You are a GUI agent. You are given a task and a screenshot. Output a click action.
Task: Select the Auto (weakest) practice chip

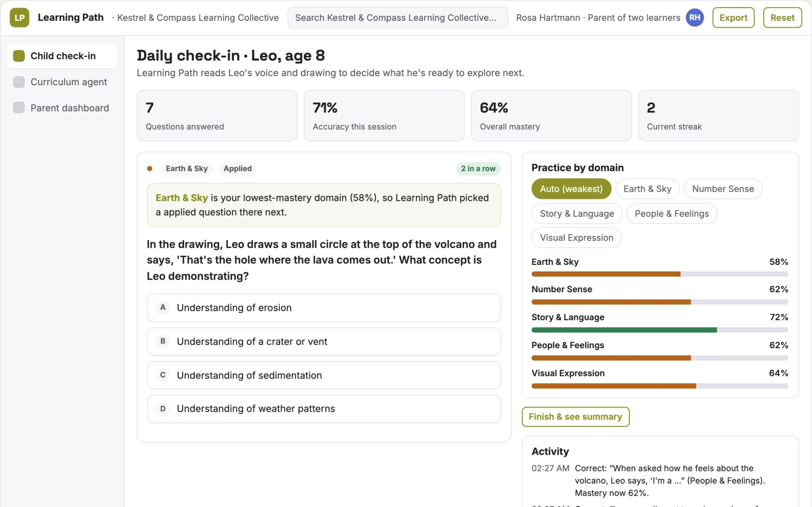571,189
